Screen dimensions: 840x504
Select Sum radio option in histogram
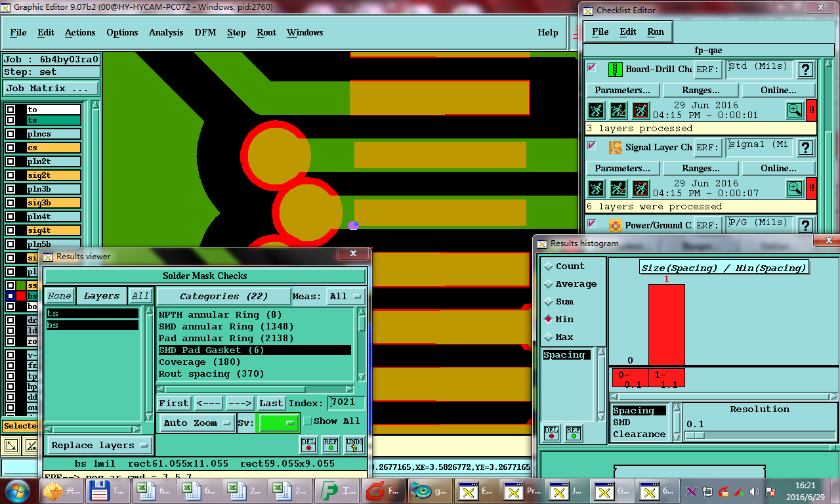[549, 302]
